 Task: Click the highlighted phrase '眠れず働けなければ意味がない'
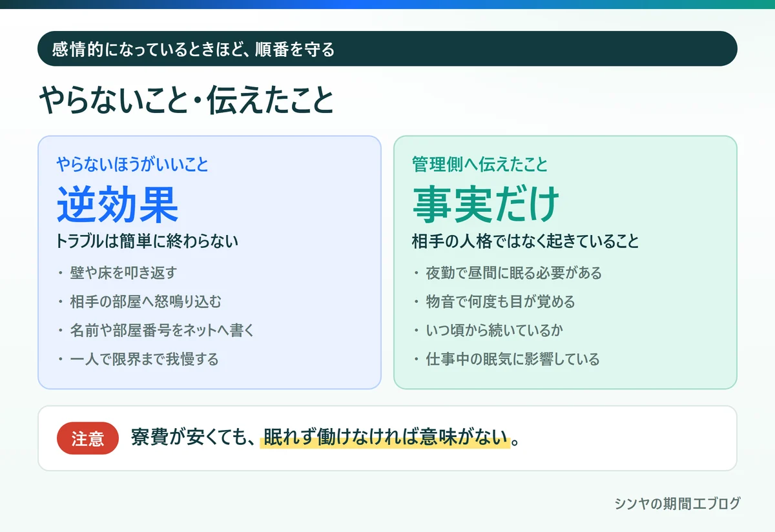(x=386, y=438)
